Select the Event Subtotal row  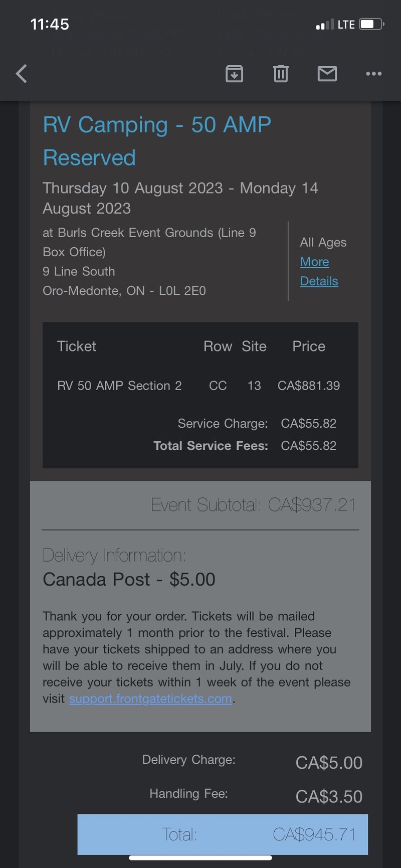click(254, 505)
